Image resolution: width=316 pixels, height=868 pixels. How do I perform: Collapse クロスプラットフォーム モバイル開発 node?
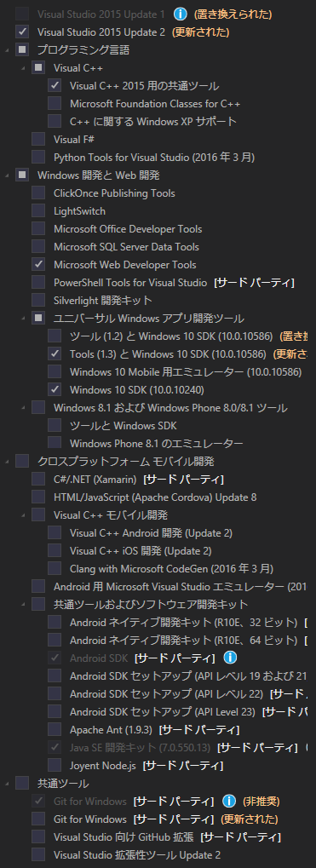(7, 461)
